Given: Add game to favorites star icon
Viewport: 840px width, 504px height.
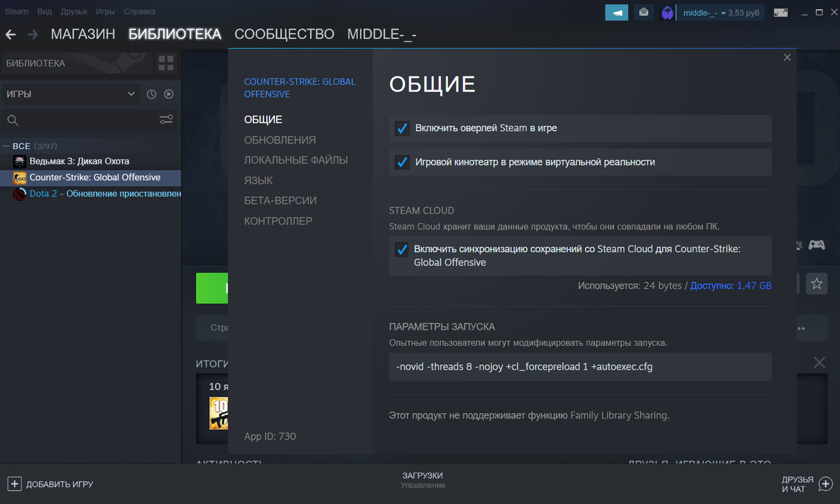Looking at the screenshot, I should click(816, 283).
